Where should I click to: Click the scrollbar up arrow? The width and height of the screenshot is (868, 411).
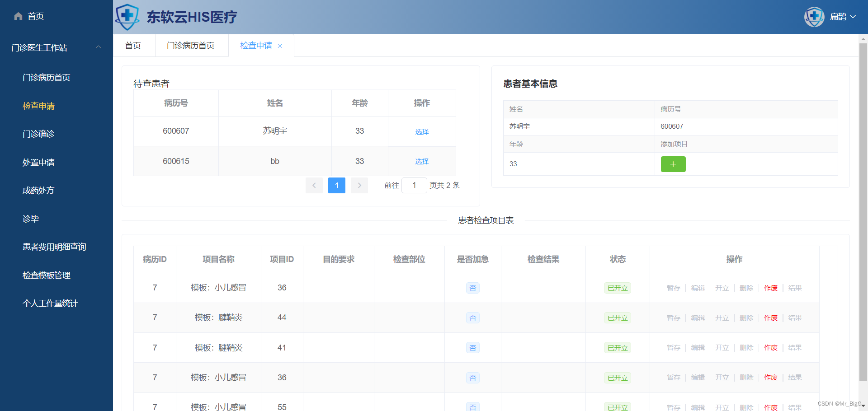863,39
